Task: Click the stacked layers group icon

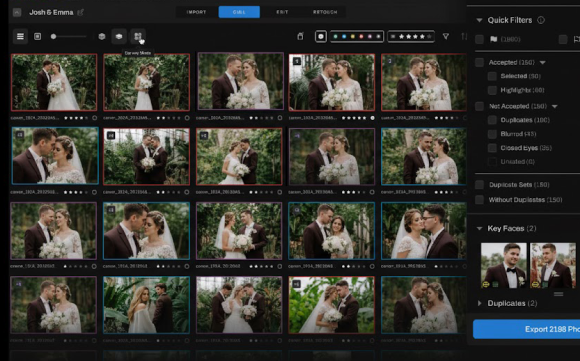Action: pyautogui.click(x=119, y=36)
